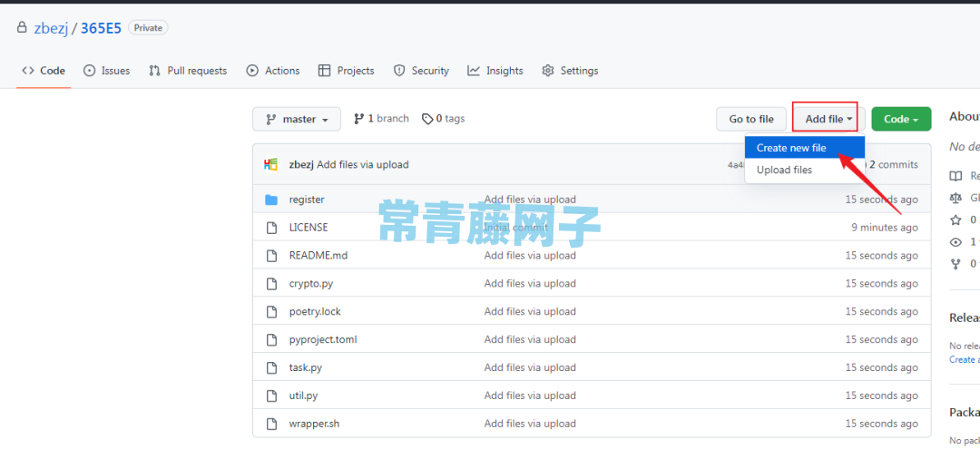Open the Security tab
Image resolution: width=980 pixels, height=449 pixels.
pos(421,71)
